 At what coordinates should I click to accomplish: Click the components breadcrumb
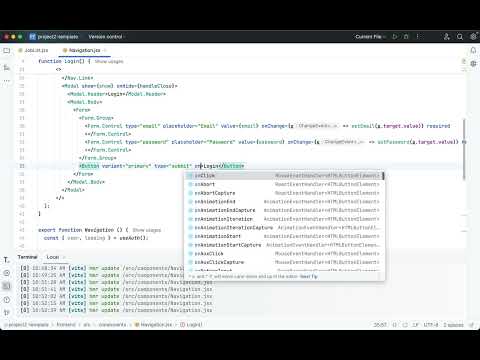pos(112,325)
